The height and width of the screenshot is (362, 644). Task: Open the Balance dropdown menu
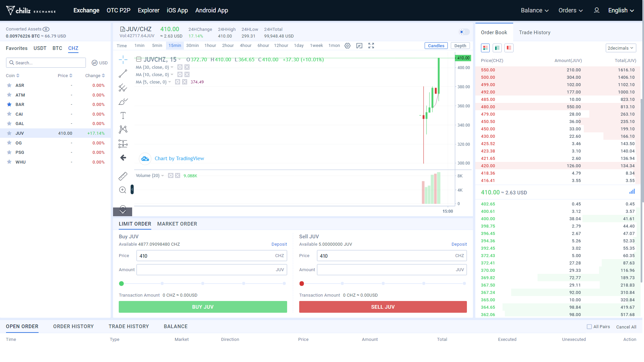pyautogui.click(x=535, y=10)
